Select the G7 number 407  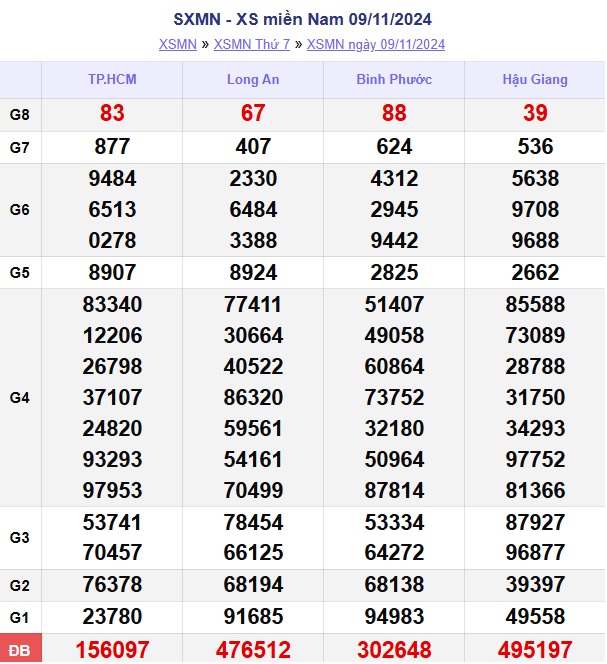(x=253, y=147)
